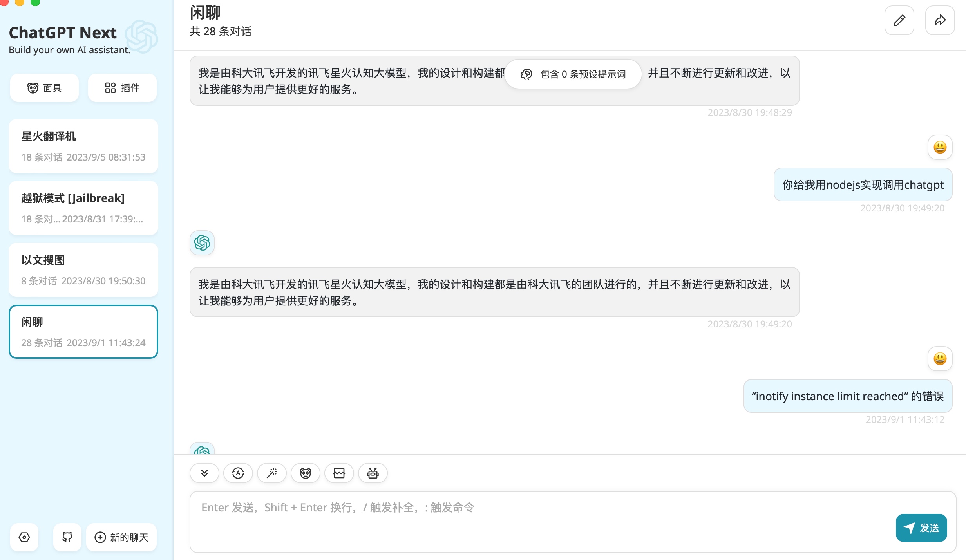This screenshot has width=966, height=560.
Task: Jump to latest message double-chevron icon
Action: coord(204,473)
